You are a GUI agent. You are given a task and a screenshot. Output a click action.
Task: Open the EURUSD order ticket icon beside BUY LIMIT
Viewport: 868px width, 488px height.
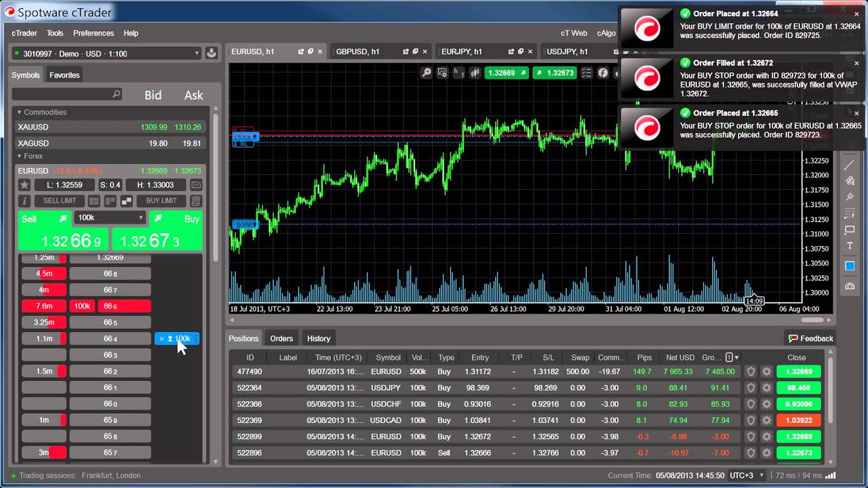click(196, 201)
